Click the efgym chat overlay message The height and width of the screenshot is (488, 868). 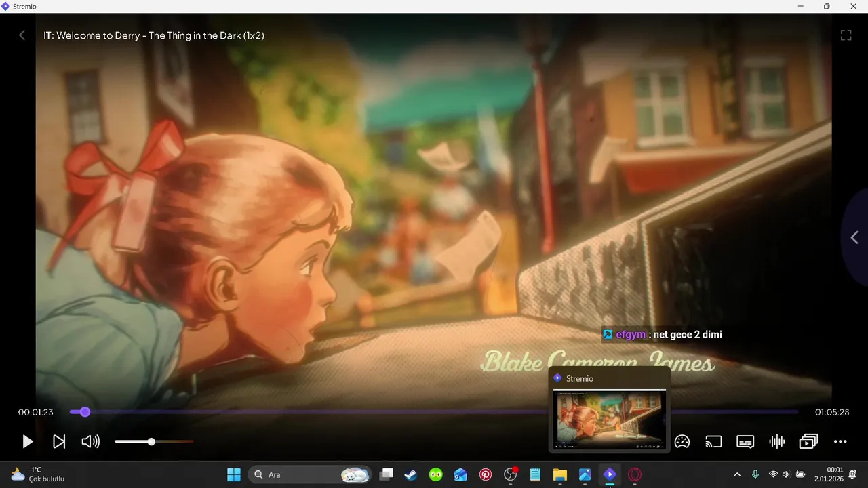(662, 334)
